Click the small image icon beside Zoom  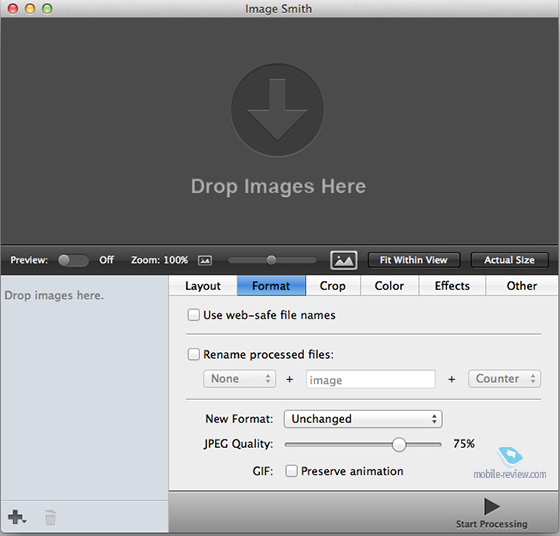[205, 260]
